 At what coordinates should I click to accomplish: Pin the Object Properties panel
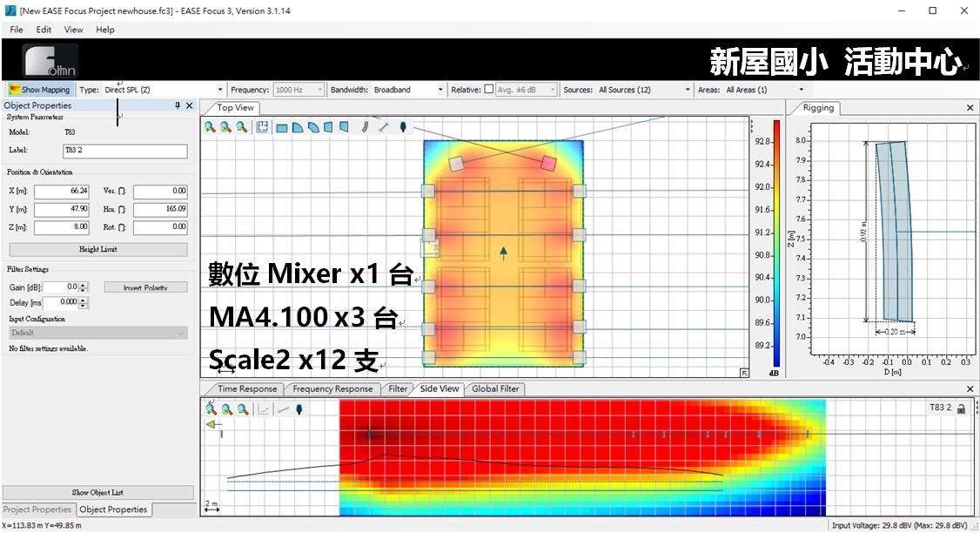pyautogui.click(x=178, y=105)
